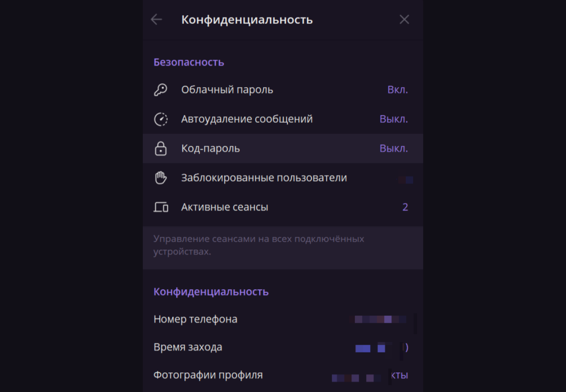Select the Код-пароль row
Screen dimensions: 566x392
tap(283, 149)
